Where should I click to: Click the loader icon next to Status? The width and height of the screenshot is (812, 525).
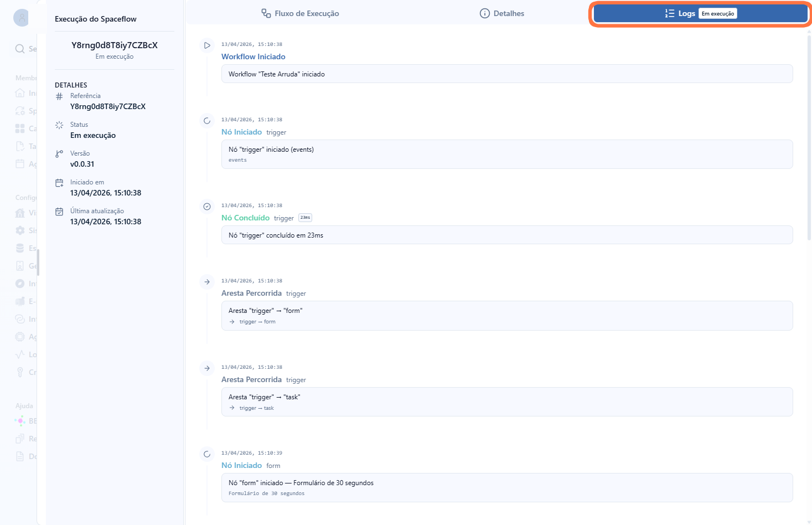(59, 125)
